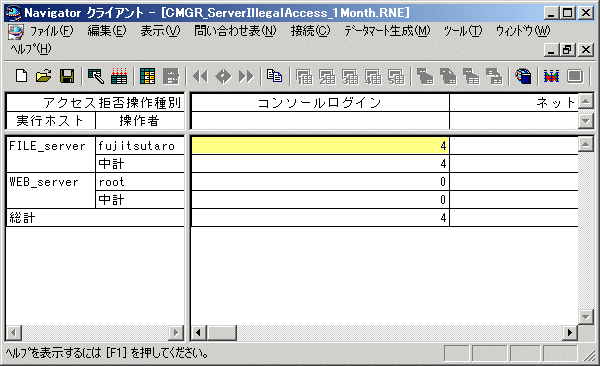Click the コンソールログイン column header
Image resolution: width=600 pixels, height=366 pixels.
pyautogui.click(x=320, y=103)
